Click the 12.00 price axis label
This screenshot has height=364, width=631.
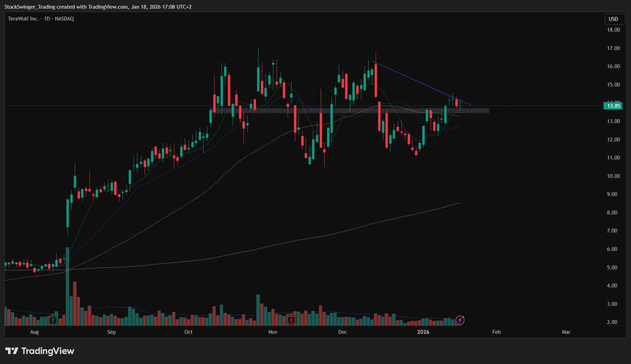(614, 140)
